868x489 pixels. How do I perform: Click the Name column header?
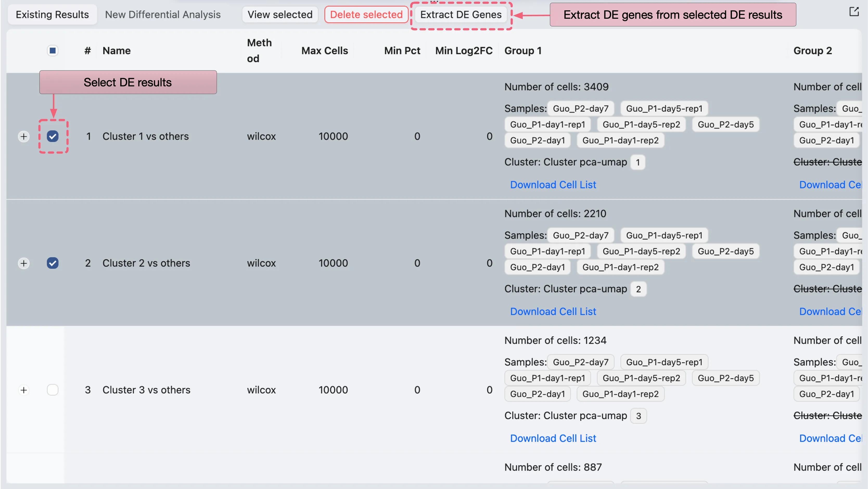tap(117, 50)
